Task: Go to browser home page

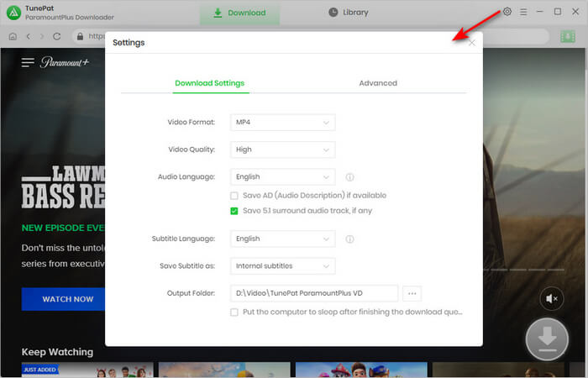Action: 13,36
